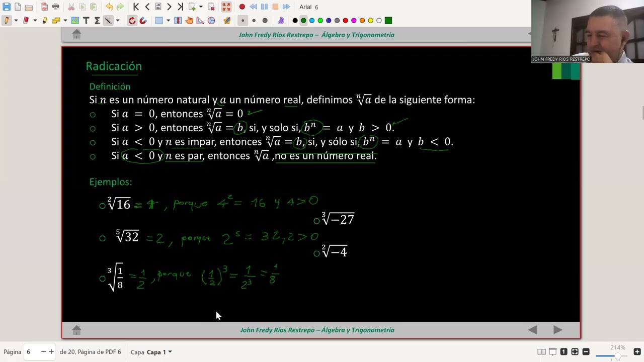
Task: Increase page number with plus stepper
Action: click(51, 352)
